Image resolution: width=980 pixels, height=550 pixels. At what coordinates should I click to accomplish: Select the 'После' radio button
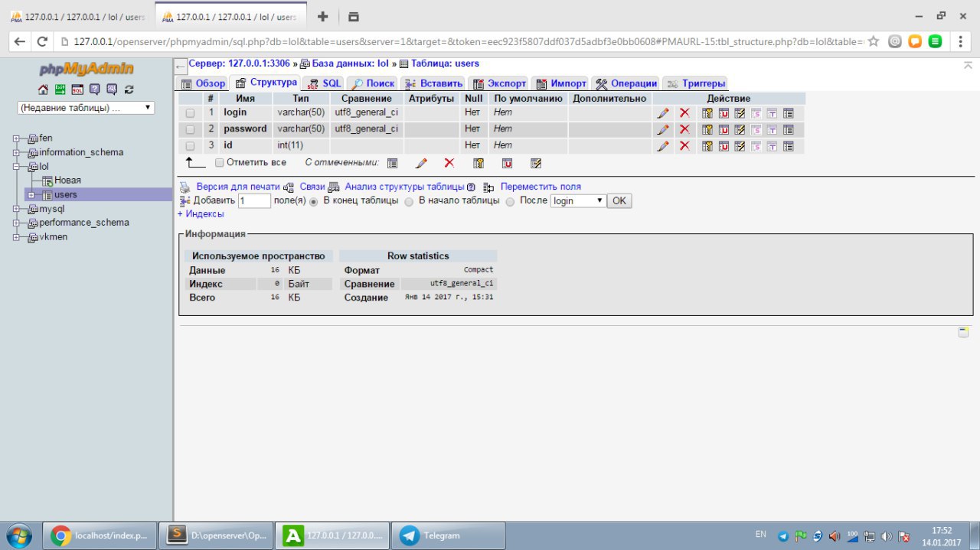[x=510, y=202]
